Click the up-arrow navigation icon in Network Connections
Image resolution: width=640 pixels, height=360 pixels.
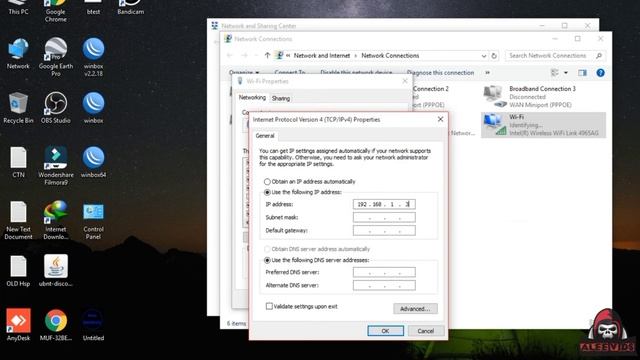pyautogui.click(x=267, y=56)
